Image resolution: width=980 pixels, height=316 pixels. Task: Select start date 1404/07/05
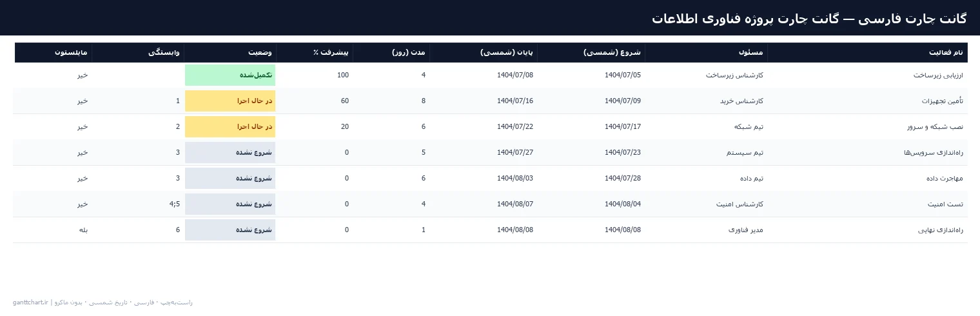[623, 75]
